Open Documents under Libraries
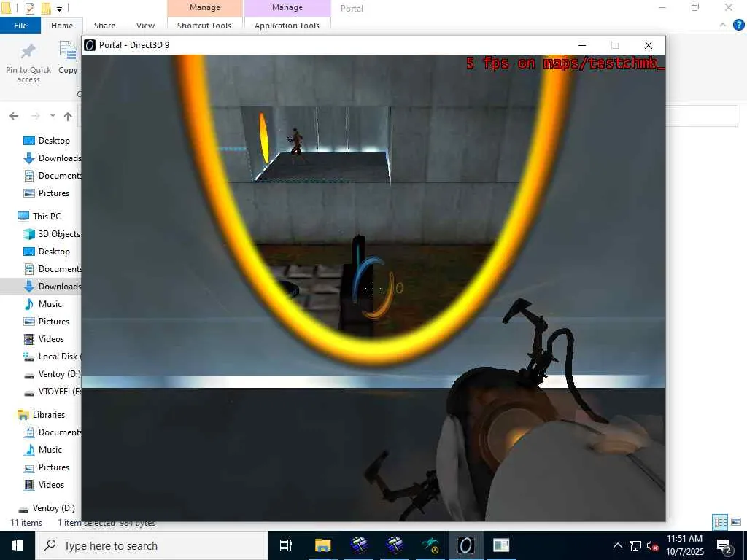This screenshot has height=560, width=747. click(x=59, y=432)
